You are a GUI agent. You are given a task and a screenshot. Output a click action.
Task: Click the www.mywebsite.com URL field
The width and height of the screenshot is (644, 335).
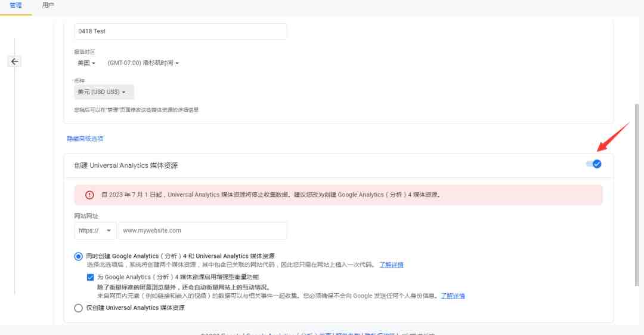pyautogui.click(x=203, y=230)
